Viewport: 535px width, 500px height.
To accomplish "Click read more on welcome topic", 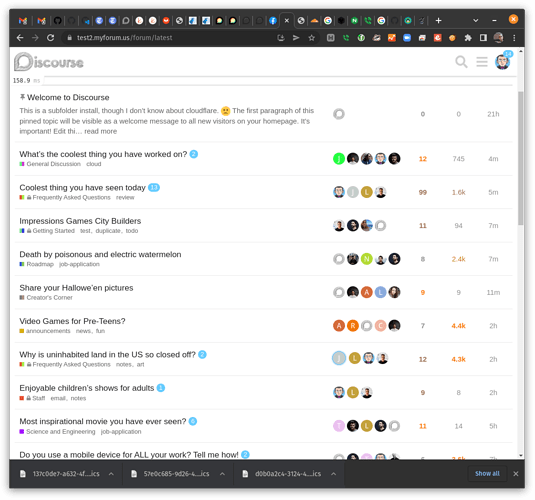I will tap(101, 131).
